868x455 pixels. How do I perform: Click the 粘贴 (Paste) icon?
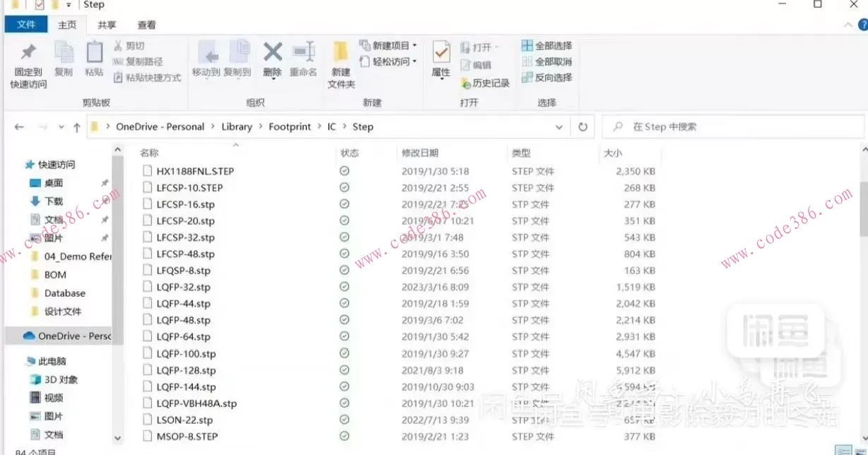click(x=94, y=61)
